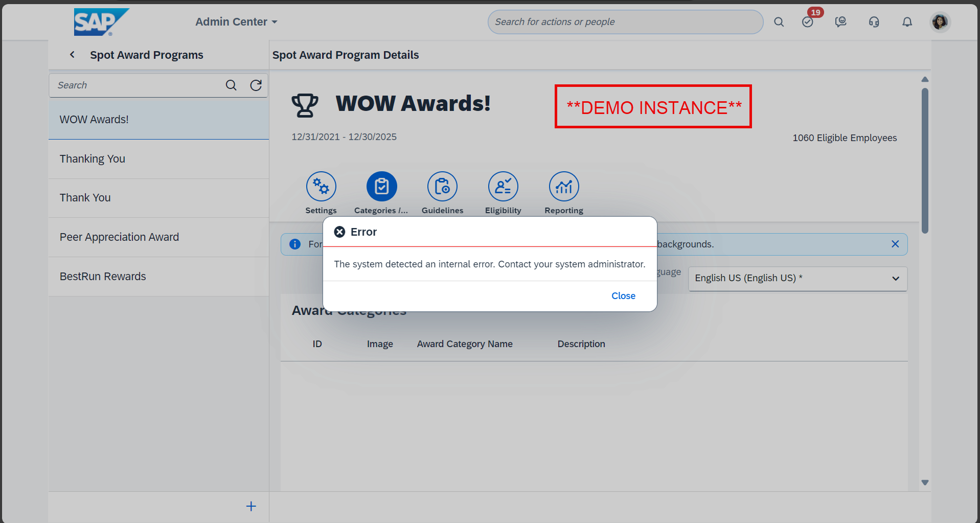Open the Guidelines icon
This screenshot has height=523, width=980.
443,187
